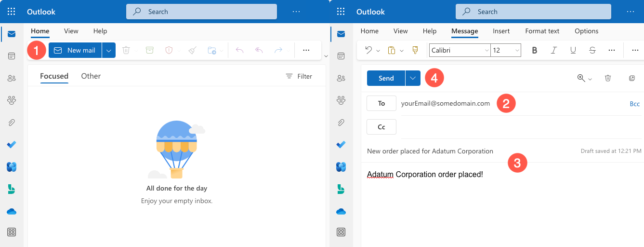The height and width of the screenshot is (247, 644).
Task: Click the Archive icon in the mail toolbar
Action: click(x=149, y=50)
